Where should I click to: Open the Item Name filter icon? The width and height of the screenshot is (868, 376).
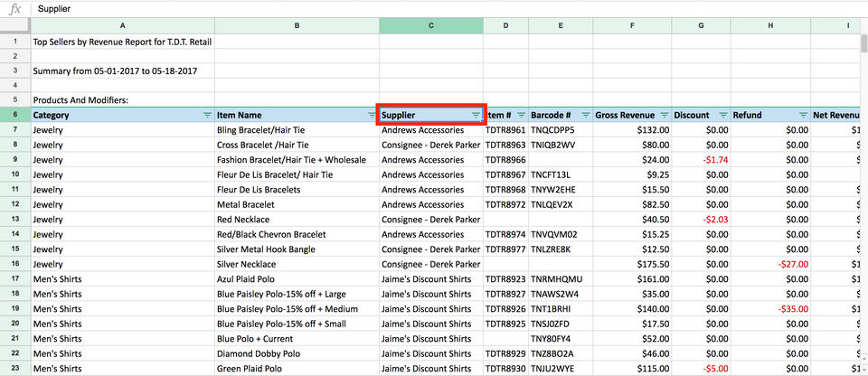(371, 116)
